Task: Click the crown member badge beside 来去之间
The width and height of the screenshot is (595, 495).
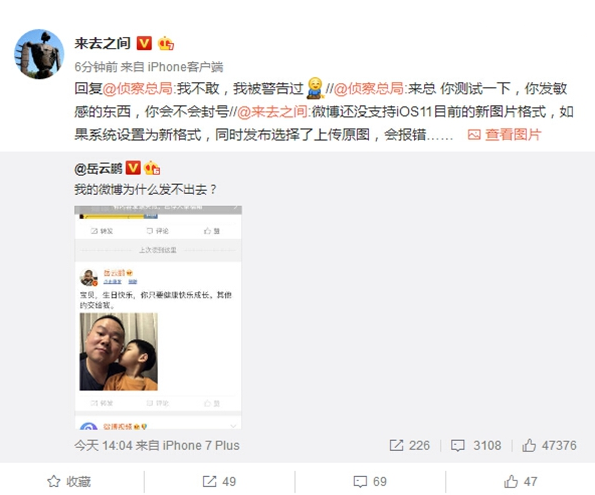Action: click(166, 43)
